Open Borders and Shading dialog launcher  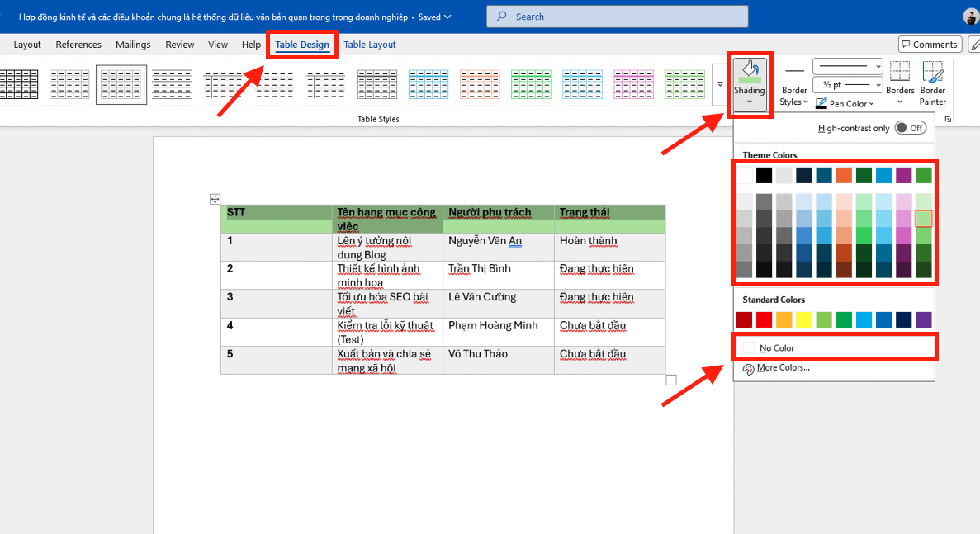click(948, 120)
